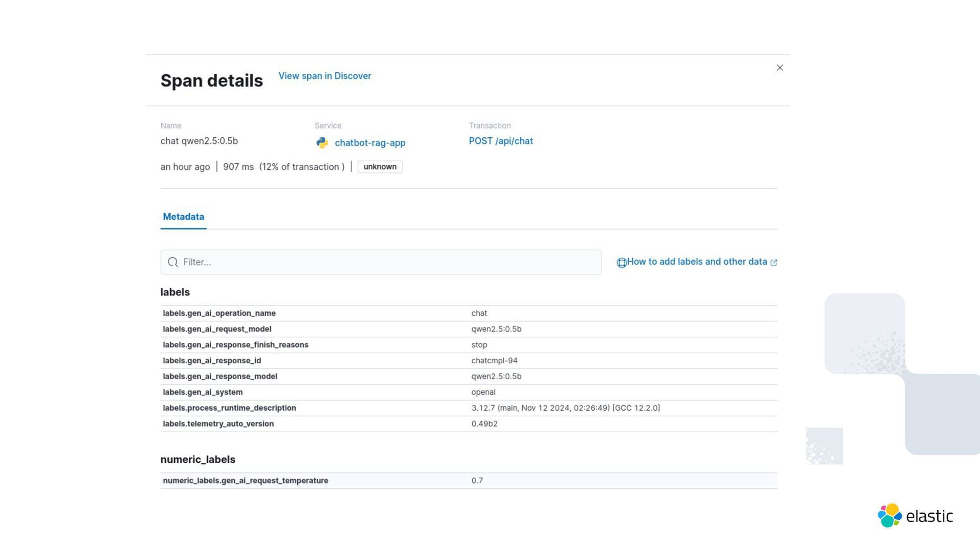Viewport: 980px width, 551px height.
Task: Select labels.gen_ai_request_model row
Action: 217,329
